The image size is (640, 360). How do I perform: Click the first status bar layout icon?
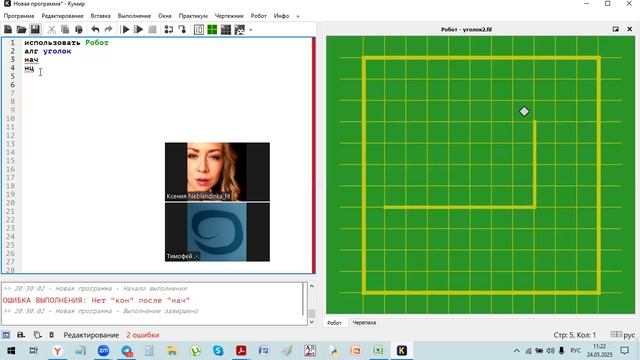(6, 335)
